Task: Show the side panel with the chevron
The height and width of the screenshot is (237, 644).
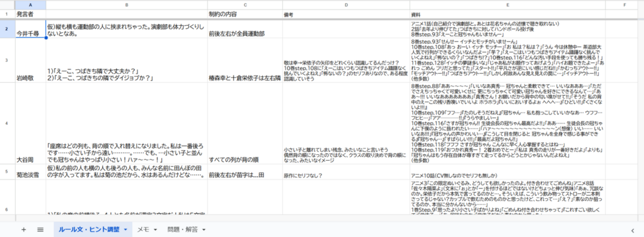Action: (x=633, y=230)
